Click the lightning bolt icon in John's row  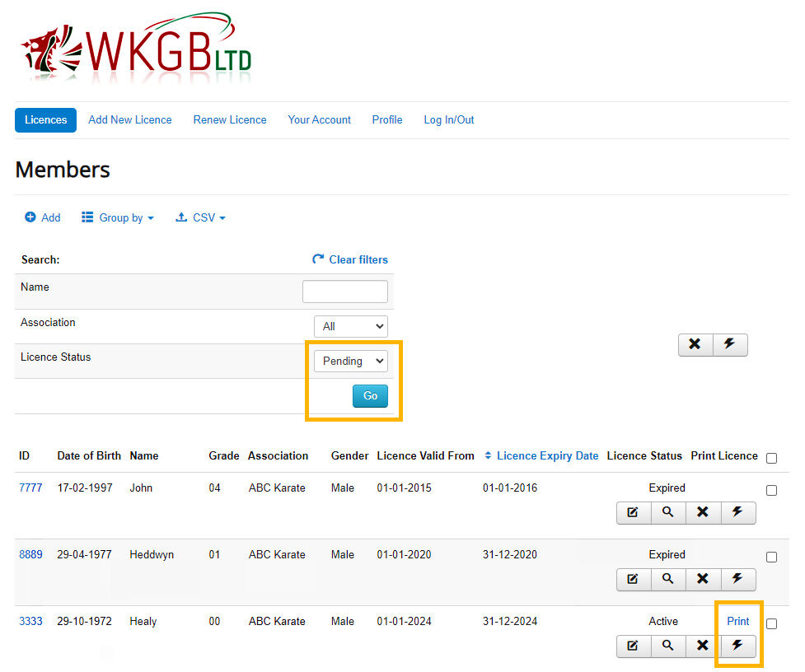tap(737, 512)
